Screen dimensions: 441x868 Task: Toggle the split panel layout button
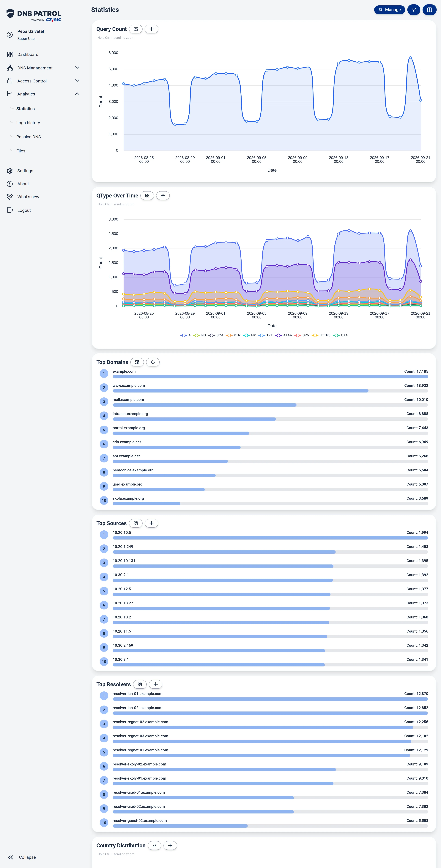430,10
